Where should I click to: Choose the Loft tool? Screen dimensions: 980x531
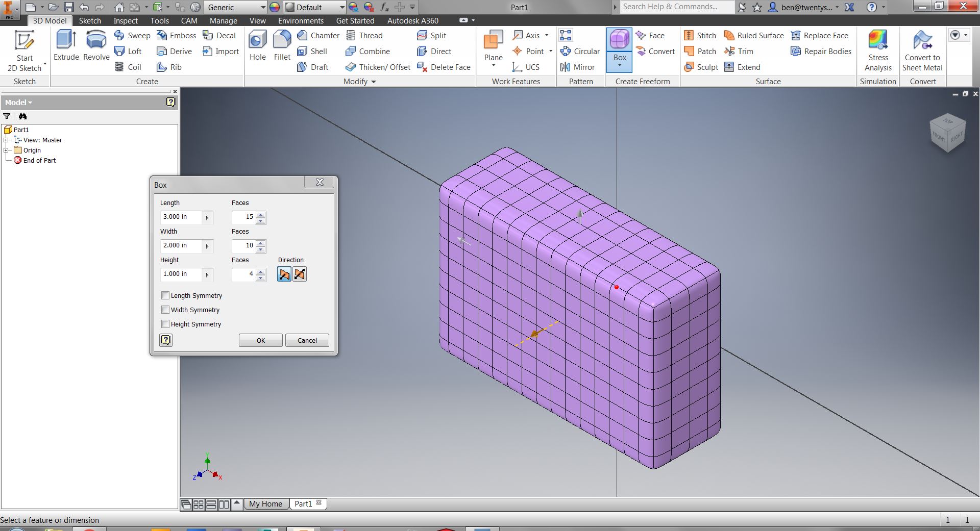[x=128, y=51]
